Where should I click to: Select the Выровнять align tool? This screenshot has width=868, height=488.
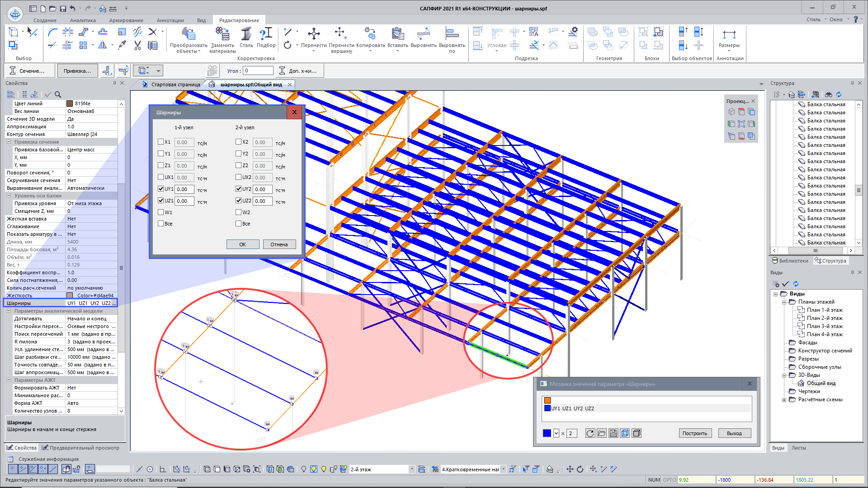(x=423, y=34)
